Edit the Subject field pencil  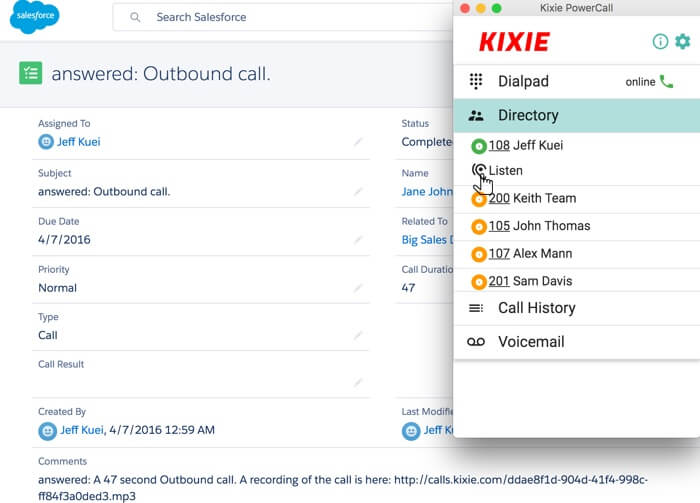coord(358,191)
